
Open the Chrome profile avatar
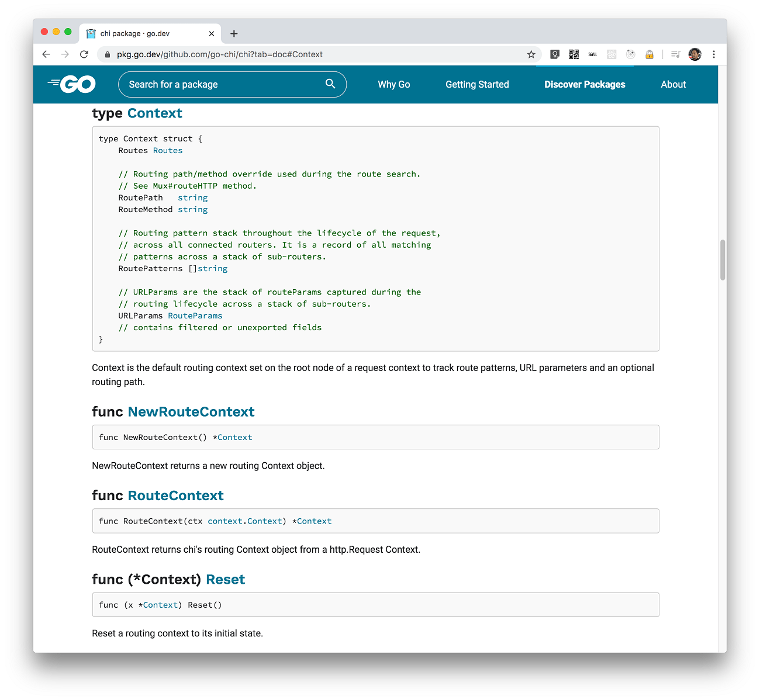(695, 54)
